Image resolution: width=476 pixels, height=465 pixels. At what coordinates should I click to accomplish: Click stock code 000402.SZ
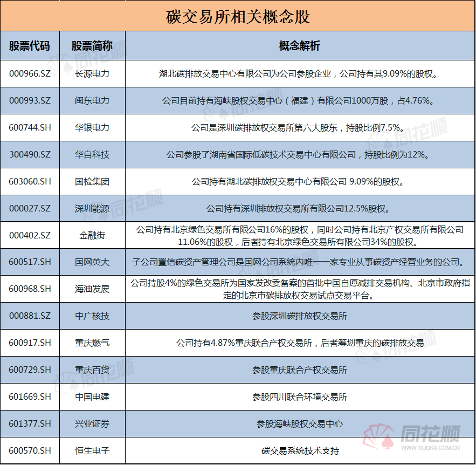[30, 235]
